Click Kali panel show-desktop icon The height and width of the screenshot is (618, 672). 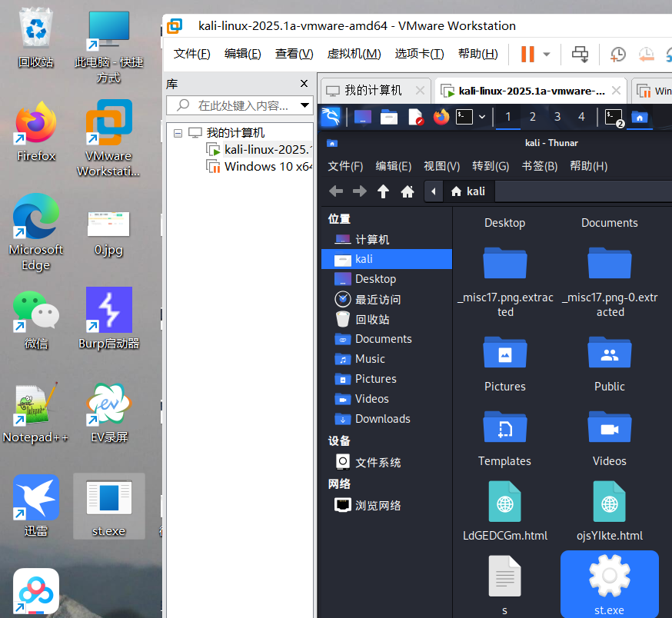click(363, 117)
